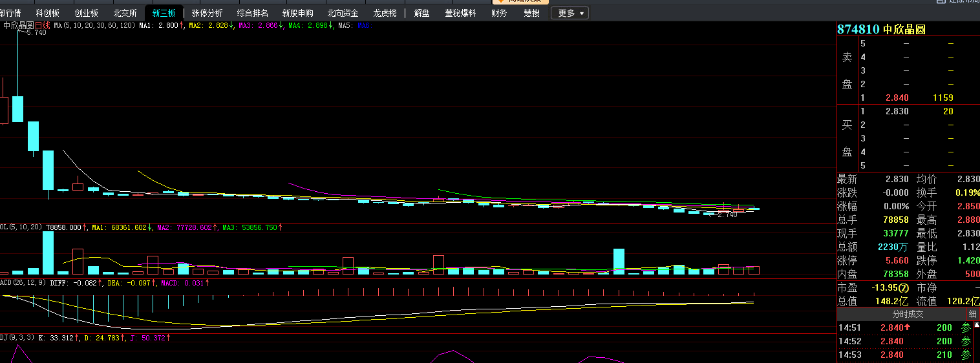Viewport: 980px width, 363px height.
Task: Click the 新股申购 menu item
Action: click(298, 13)
